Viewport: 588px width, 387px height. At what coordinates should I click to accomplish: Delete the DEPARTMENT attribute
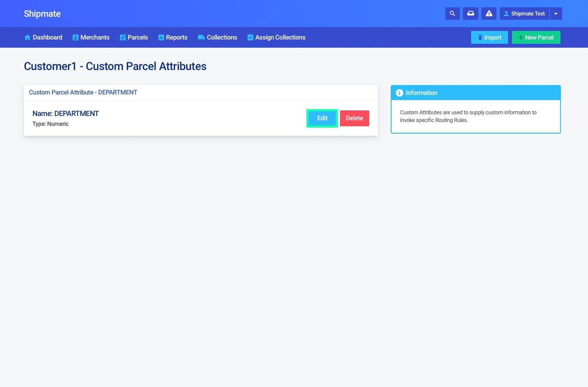point(355,118)
